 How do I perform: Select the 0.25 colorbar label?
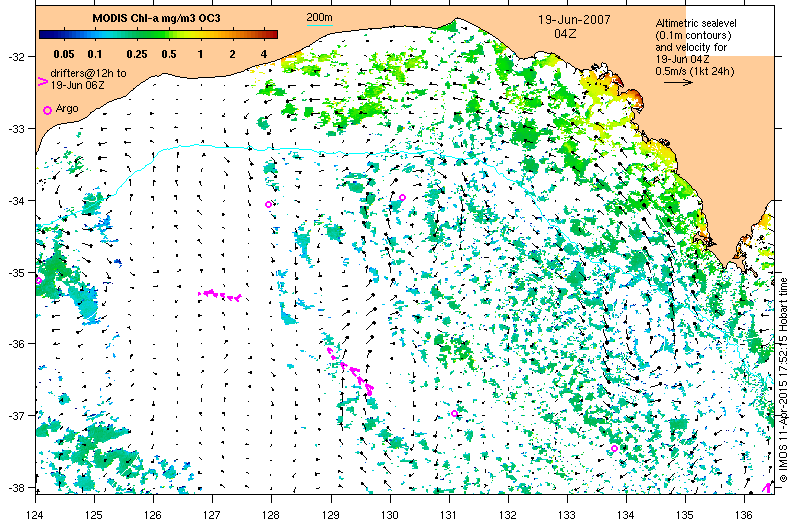[x=137, y=54]
